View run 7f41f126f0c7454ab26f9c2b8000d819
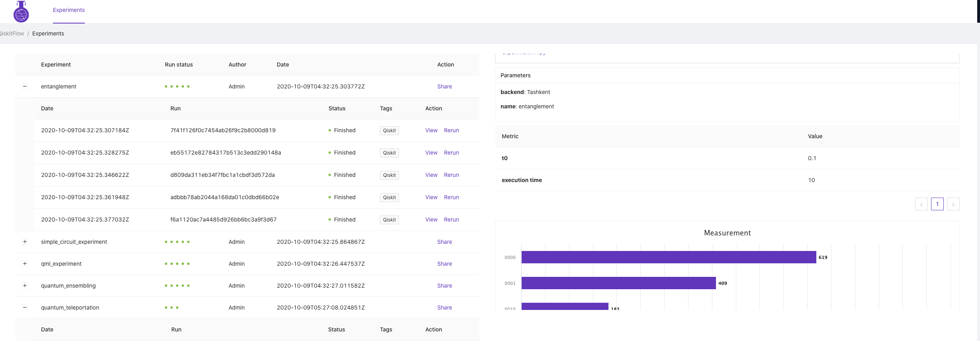Viewport: 980px width, 341px height. click(431, 130)
